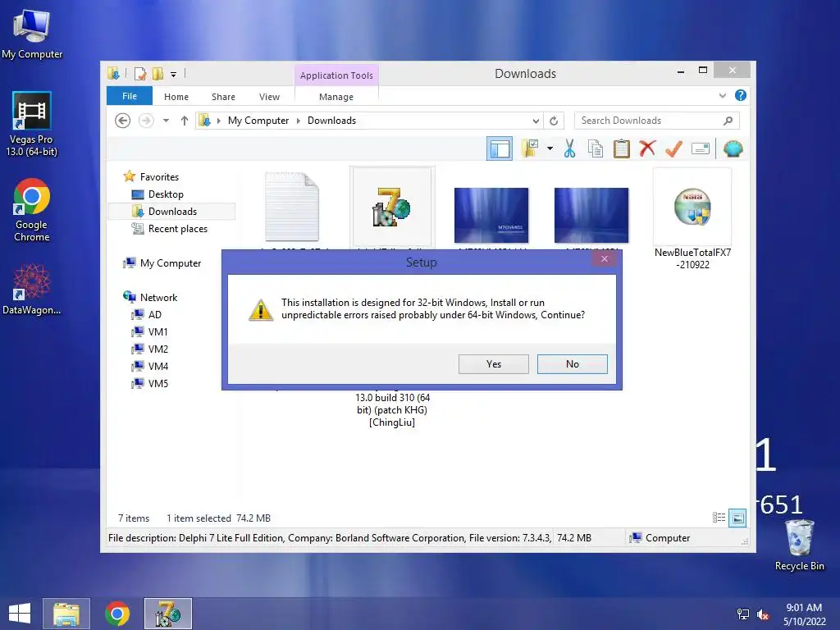
Task: Click the muted volume tray icon
Action: [764, 614]
